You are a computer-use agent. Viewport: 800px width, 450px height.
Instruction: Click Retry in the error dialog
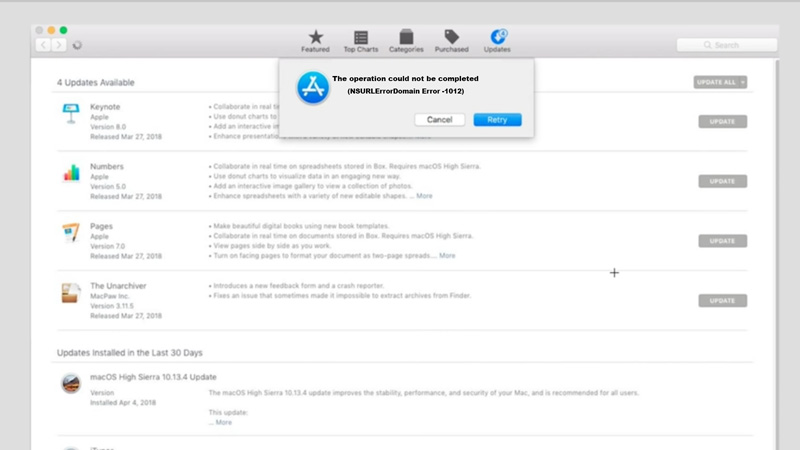tap(497, 119)
